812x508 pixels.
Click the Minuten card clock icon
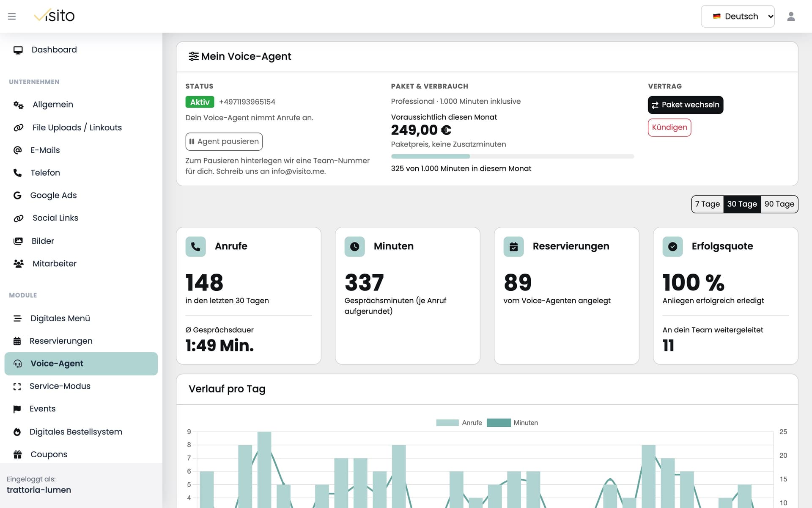tap(354, 246)
